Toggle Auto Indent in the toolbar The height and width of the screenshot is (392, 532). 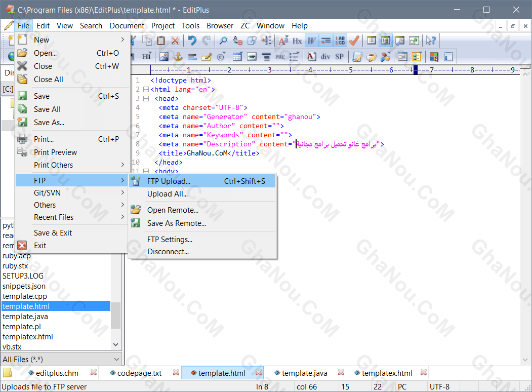(325, 41)
